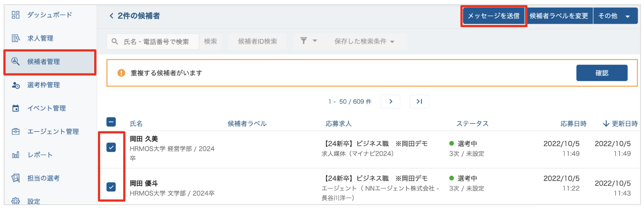The height and width of the screenshot is (208, 644).
Task: Click the back chevron beside 2件の候補者
Action: click(111, 16)
